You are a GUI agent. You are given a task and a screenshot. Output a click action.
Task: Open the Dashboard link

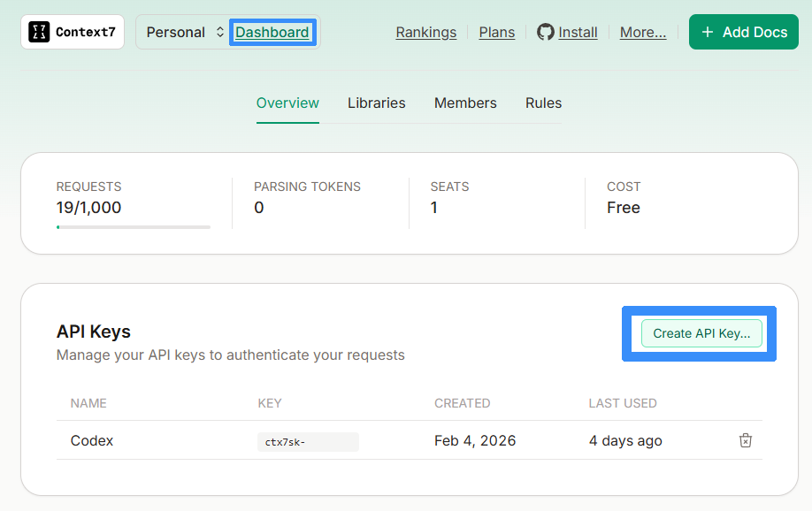(272, 33)
